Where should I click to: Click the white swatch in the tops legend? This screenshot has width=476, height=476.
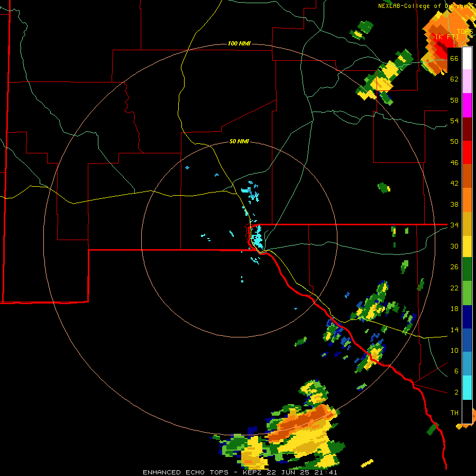pos(467,58)
